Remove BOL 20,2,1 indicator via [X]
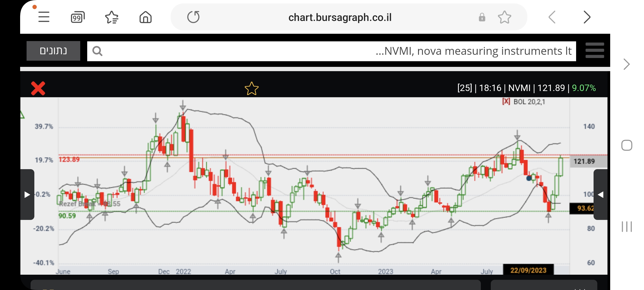This screenshot has height=290, width=644. click(506, 102)
